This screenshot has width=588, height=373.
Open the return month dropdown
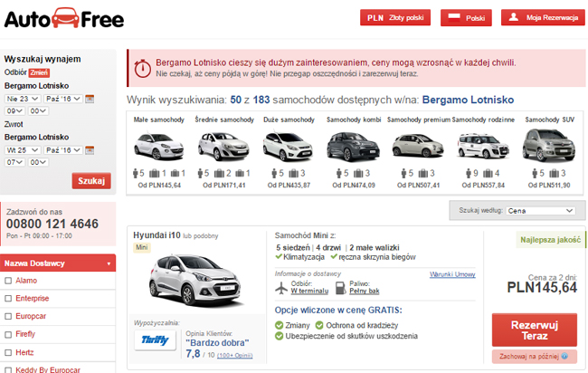coord(63,150)
